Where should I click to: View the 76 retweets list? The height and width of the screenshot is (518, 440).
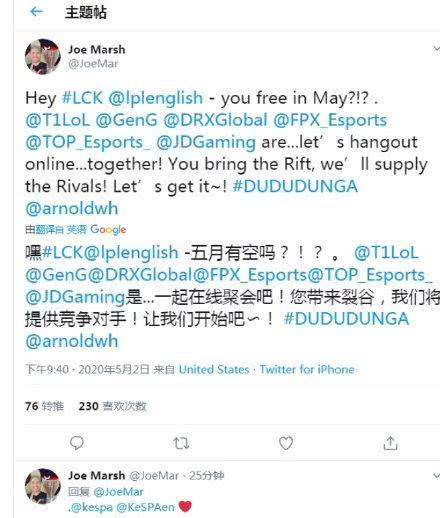coord(44,406)
